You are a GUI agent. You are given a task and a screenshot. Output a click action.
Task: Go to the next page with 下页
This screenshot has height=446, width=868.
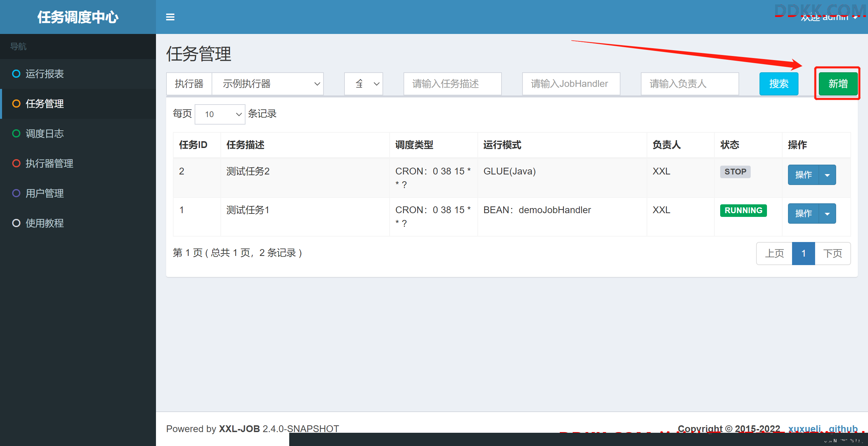point(833,254)
